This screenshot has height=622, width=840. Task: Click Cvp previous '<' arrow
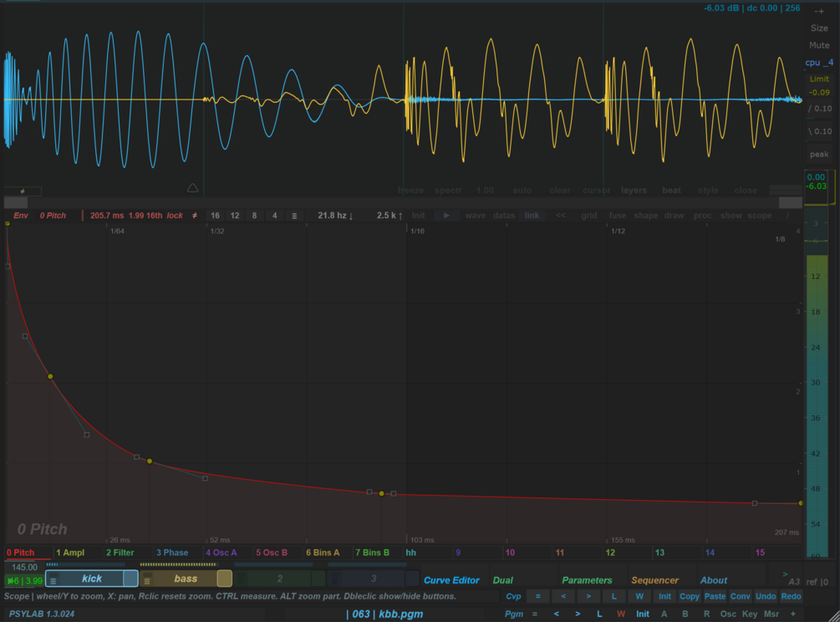563,596
